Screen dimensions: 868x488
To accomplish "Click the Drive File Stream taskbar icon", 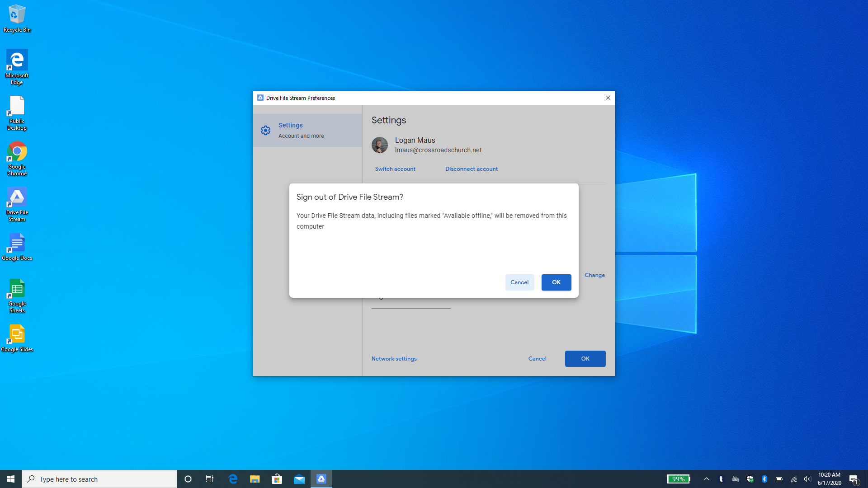I will 321,479.
